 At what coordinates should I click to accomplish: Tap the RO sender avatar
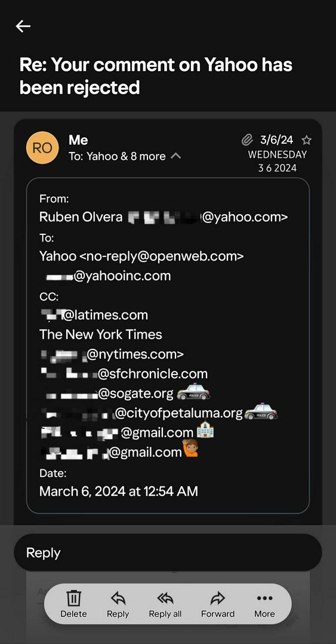[42, 148]
